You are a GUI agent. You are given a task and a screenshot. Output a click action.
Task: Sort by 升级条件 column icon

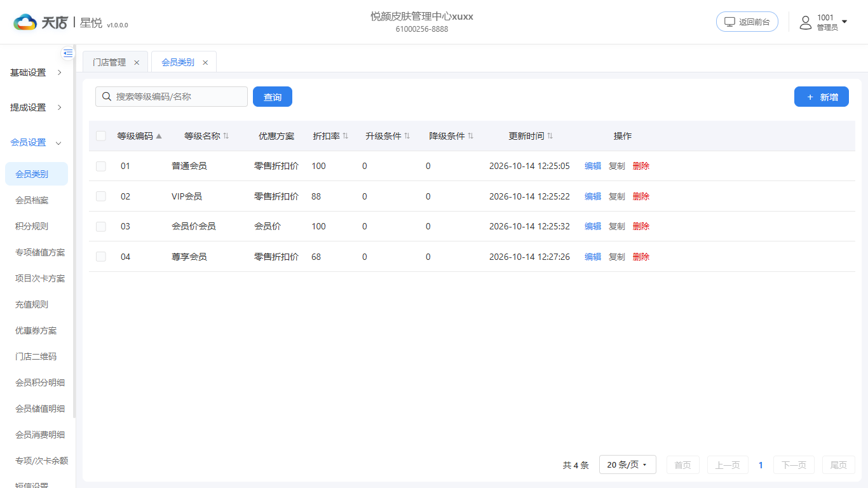[407, 136]
